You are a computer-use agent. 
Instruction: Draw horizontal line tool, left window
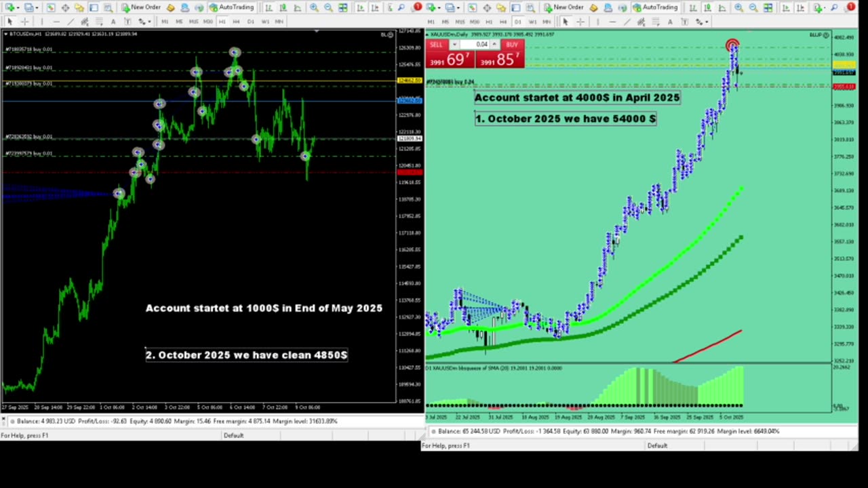click(x=56, y=22)
